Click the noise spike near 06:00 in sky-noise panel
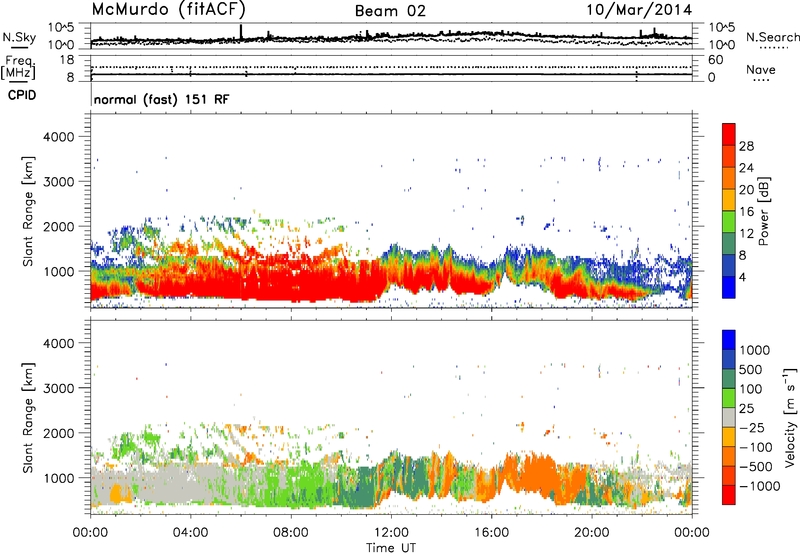Screen dimensions: 800x554 (241, 32)
